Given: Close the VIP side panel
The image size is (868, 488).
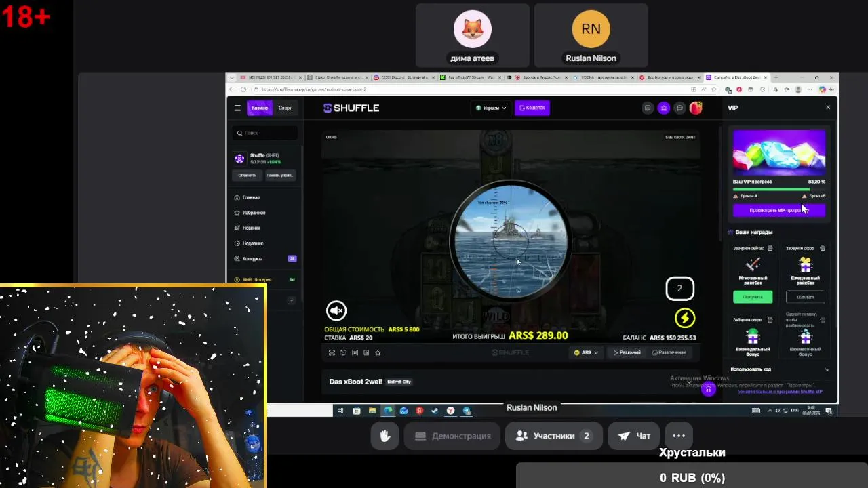Looking at the screenshot, I should coord(827,108).
